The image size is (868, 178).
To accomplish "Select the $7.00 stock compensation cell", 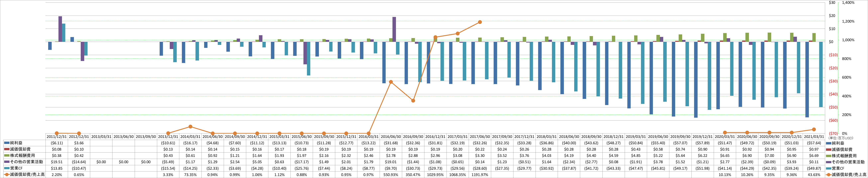I will 769,155.
